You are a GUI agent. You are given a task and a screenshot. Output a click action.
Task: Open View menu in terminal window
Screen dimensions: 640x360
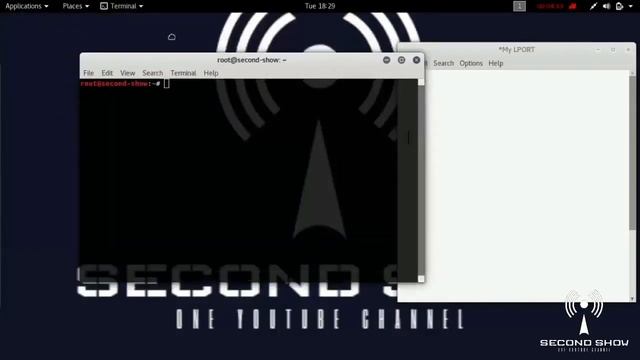tap(127, 73)
